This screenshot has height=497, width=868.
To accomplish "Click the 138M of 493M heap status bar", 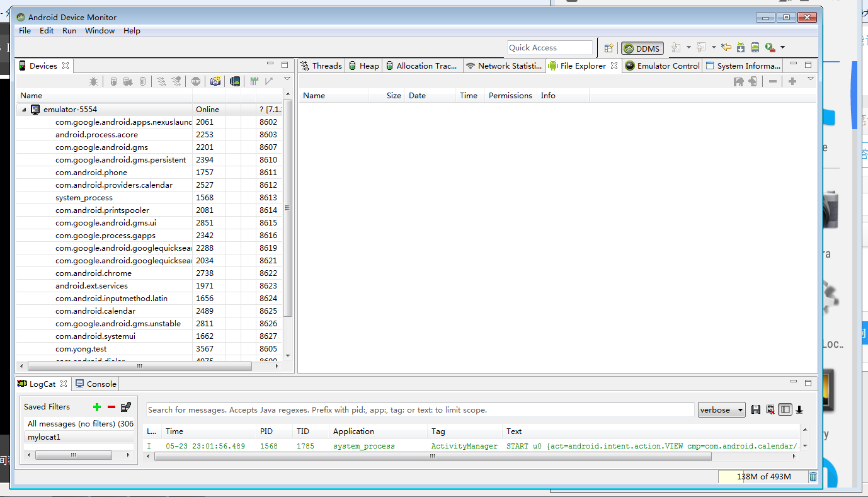I will [763, 477].
